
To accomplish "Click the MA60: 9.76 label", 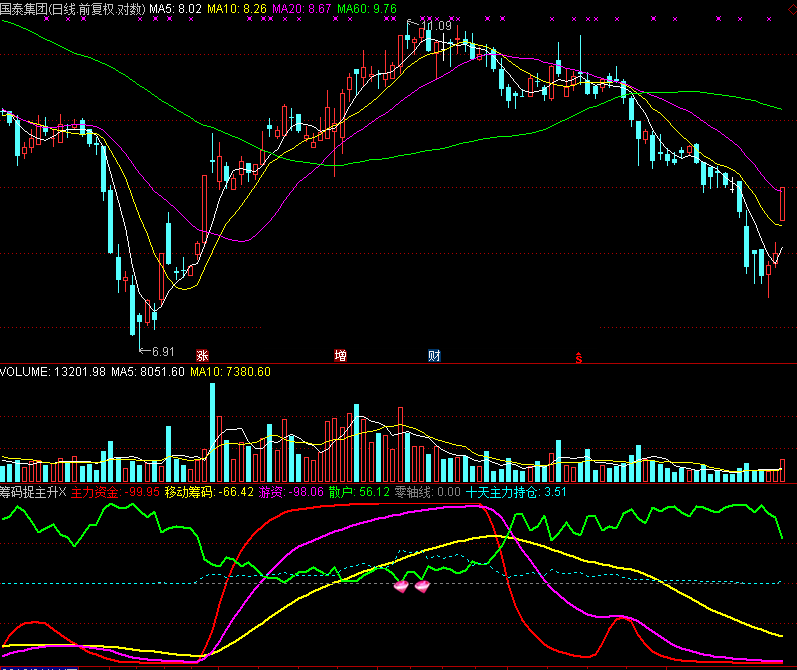I will point(366,9).
